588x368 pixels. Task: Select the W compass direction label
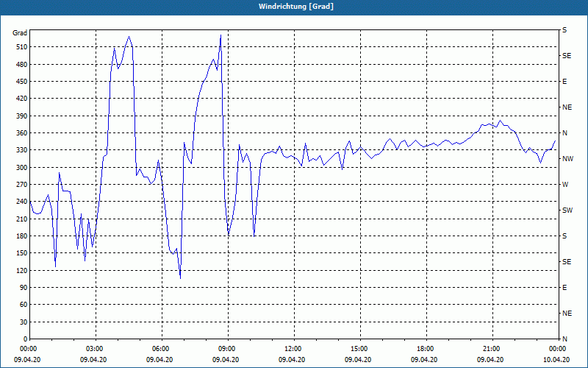(565, 185)
